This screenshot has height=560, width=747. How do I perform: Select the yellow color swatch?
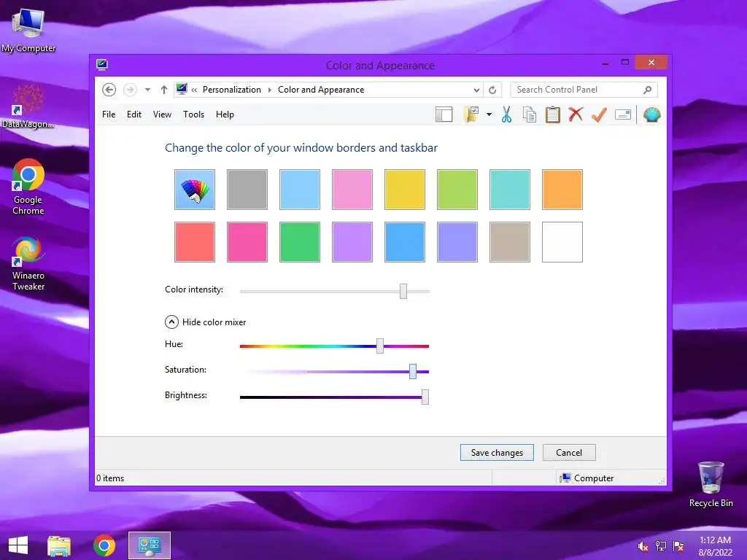[x=404, y=190]
